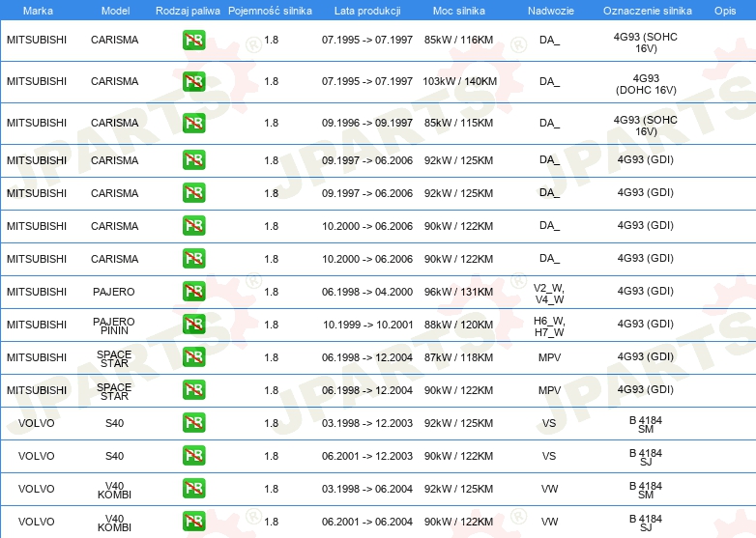Screen dimensions: 756x538
Task: Click the 1.8 capacity in Carisma 140KM row
Action: [x=271, y=81]
